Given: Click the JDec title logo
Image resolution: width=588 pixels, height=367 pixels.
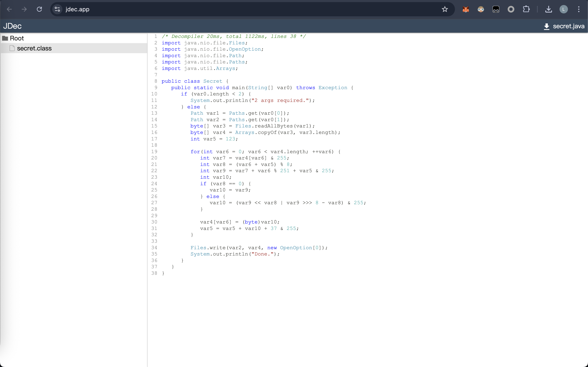Looking at the screenshot, I should click(x=12, y=26).
